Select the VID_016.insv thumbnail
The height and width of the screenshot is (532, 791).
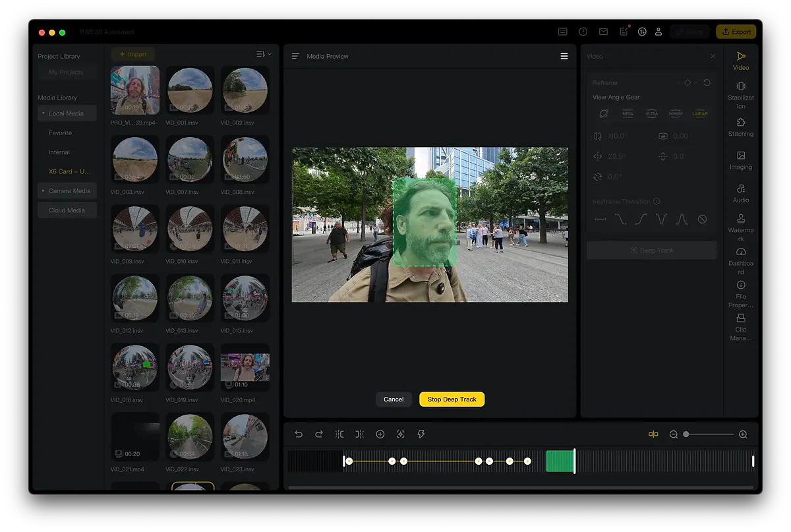click(x=135, y=366)
